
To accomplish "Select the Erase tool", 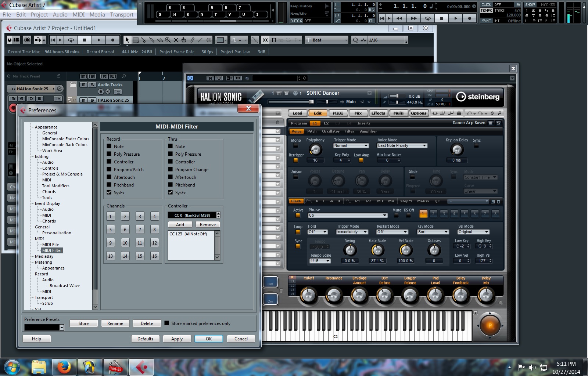I will point(160,40).
